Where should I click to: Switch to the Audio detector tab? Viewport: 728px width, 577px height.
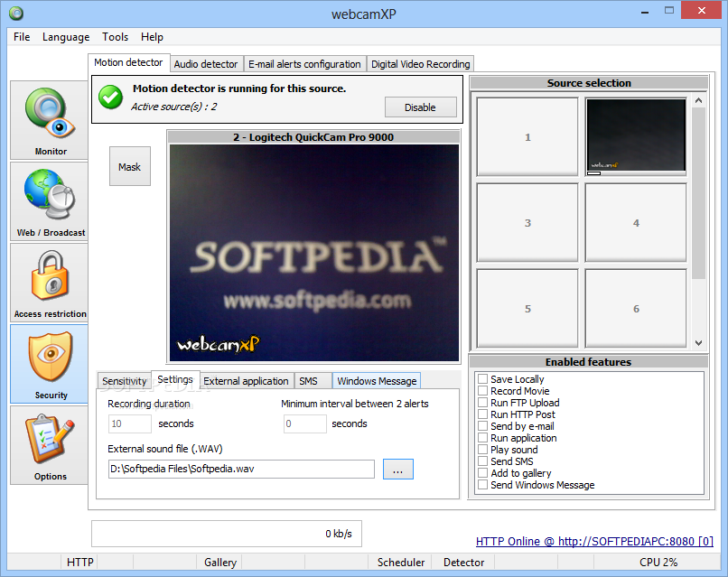coord(206,64)
